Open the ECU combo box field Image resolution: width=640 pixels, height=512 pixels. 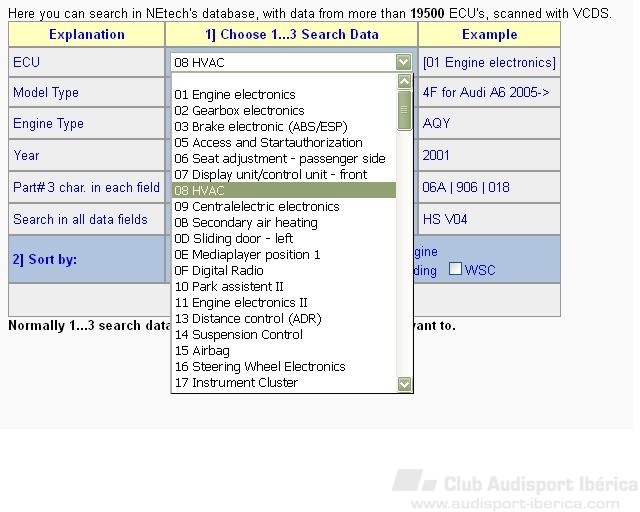point(291,62)
